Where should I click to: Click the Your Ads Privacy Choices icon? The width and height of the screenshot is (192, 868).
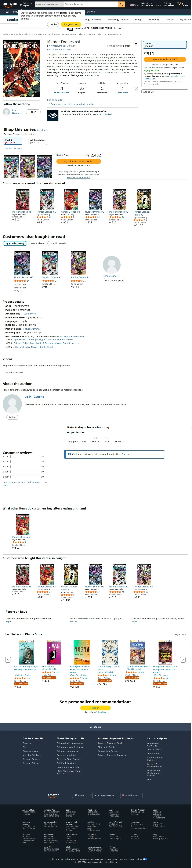145,859
